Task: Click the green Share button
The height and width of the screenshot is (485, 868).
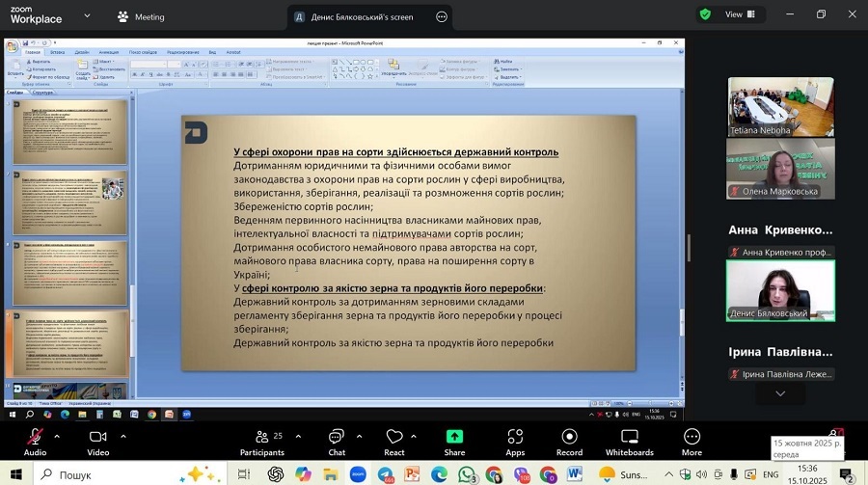Action: (x=454, y=442)
